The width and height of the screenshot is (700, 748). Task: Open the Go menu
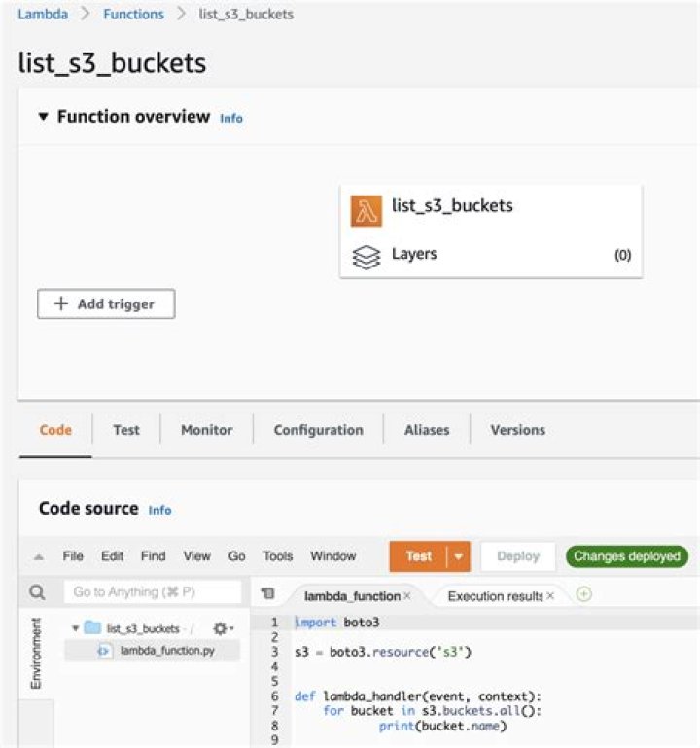coord(236,556)
